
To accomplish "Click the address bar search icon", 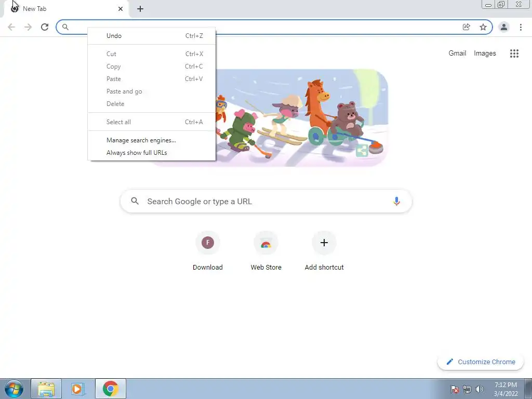I will (x=65, y=27).
